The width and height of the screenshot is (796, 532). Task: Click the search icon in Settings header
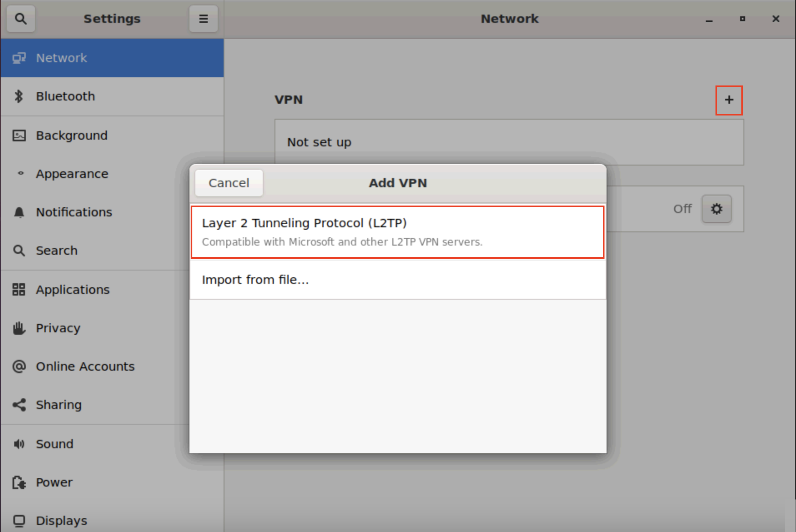click(x=20, y=19)
